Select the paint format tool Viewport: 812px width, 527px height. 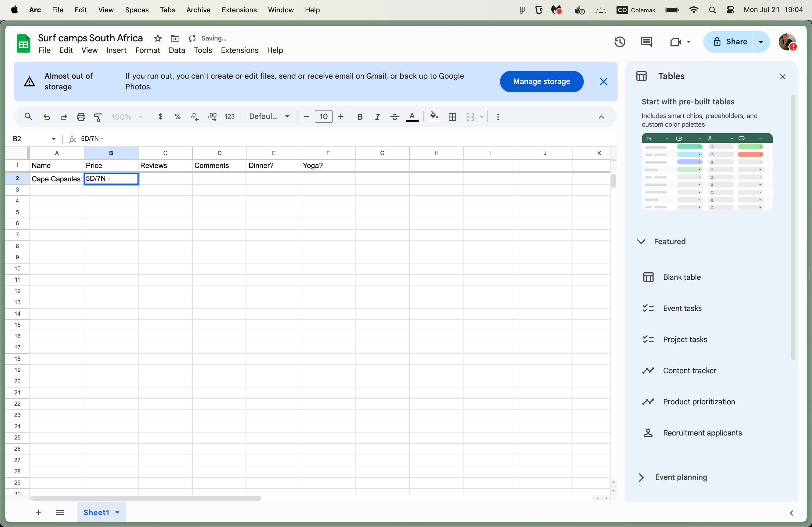point(98,117)
